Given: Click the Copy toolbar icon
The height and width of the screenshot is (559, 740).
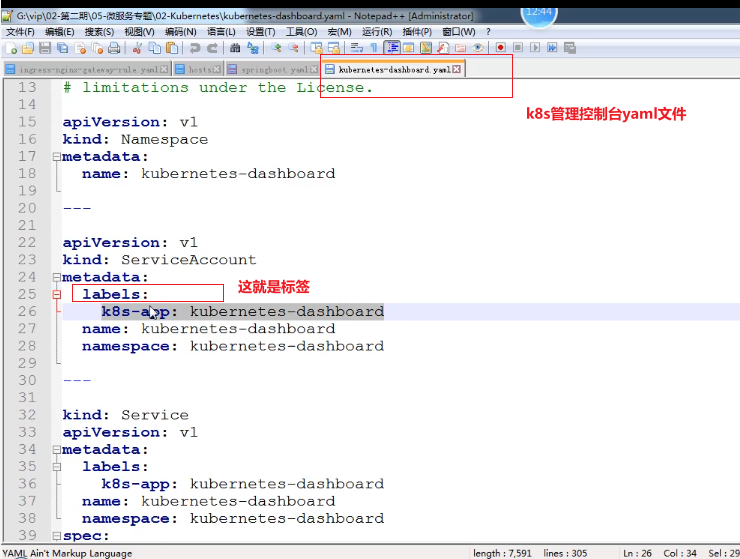Looking at the screenshot, I should (x=154, y=48).
